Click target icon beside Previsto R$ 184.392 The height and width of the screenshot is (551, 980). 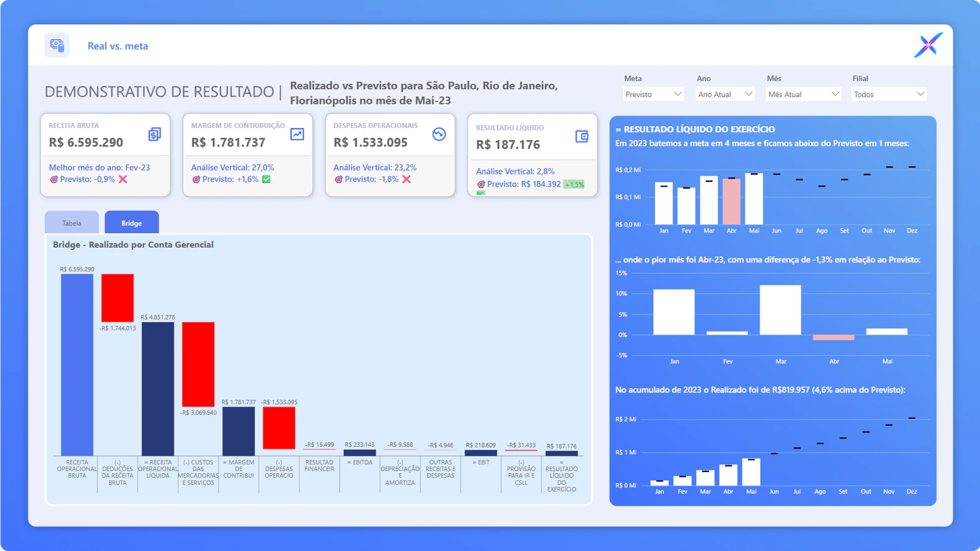(481, 184)
